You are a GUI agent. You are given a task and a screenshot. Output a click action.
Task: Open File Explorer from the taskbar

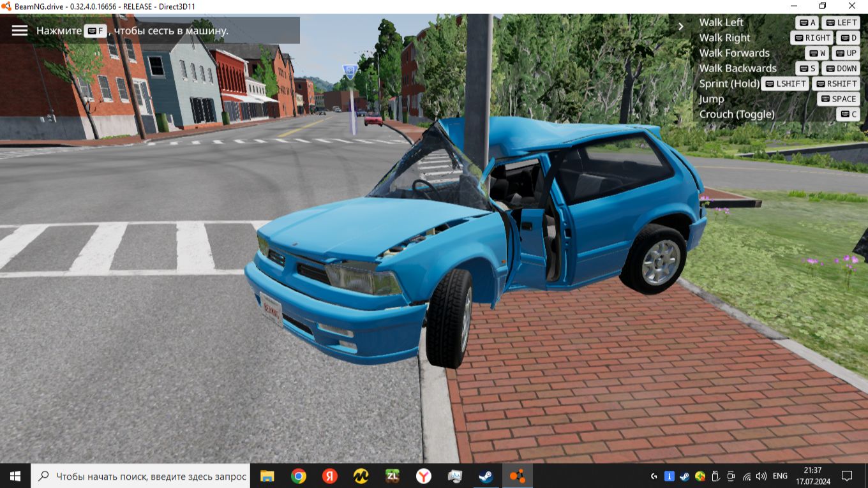click(267, 476)
